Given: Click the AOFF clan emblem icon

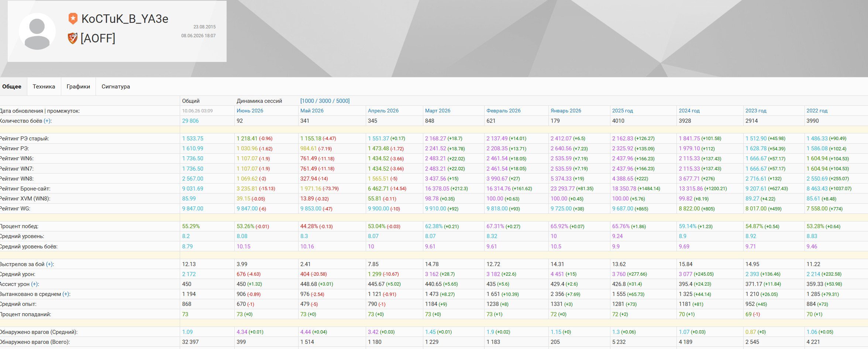Looking at the screenshot, I should 73,38.
